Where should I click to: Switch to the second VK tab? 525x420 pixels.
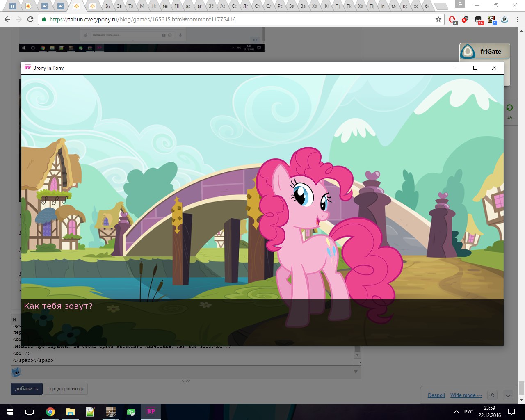click(x=60, y=6)
